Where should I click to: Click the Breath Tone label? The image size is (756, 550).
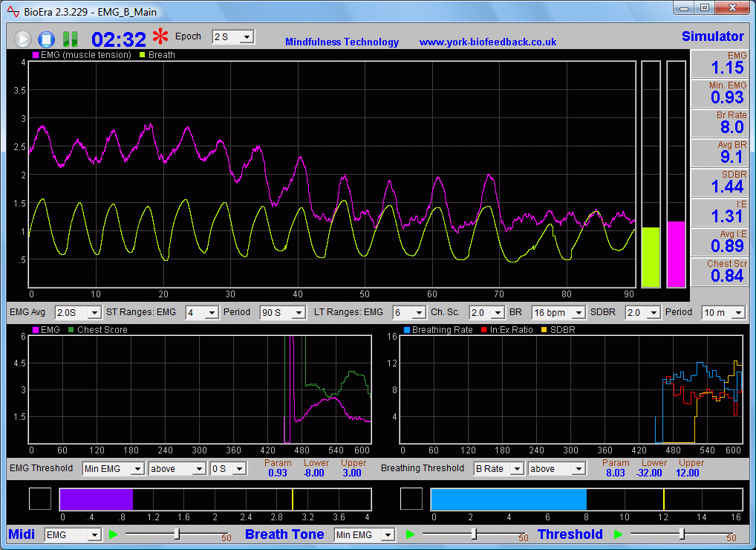click(284, 534)
